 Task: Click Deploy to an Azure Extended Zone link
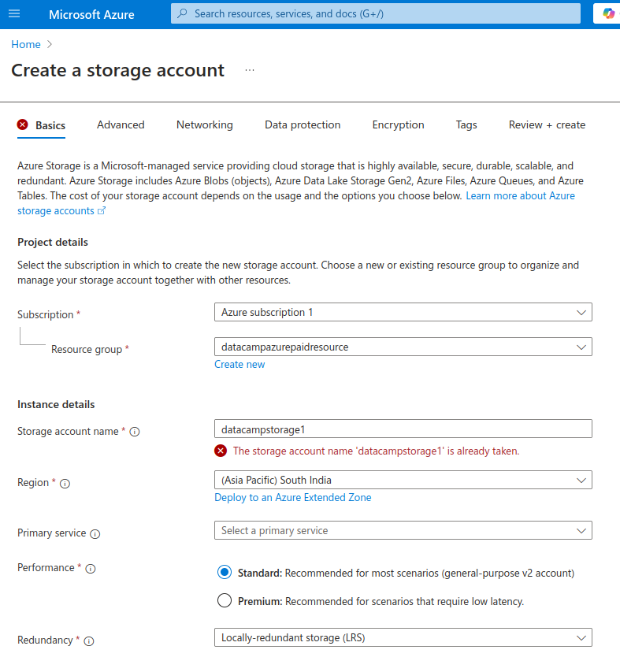(x=292, y=498)
